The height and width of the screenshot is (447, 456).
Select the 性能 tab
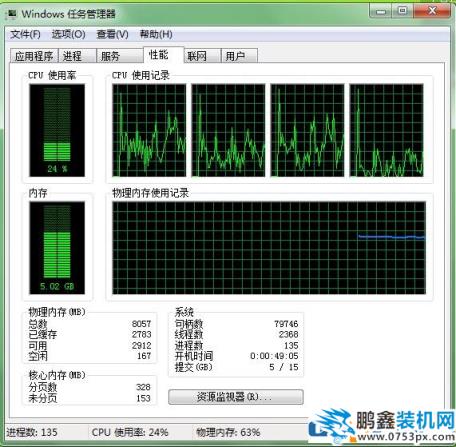click(x=163, y=55)
